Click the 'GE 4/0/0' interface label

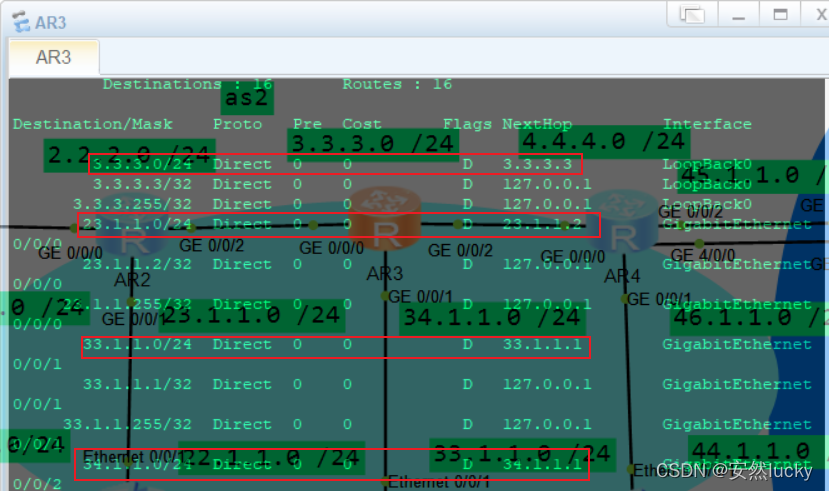[x=703, y=255]
